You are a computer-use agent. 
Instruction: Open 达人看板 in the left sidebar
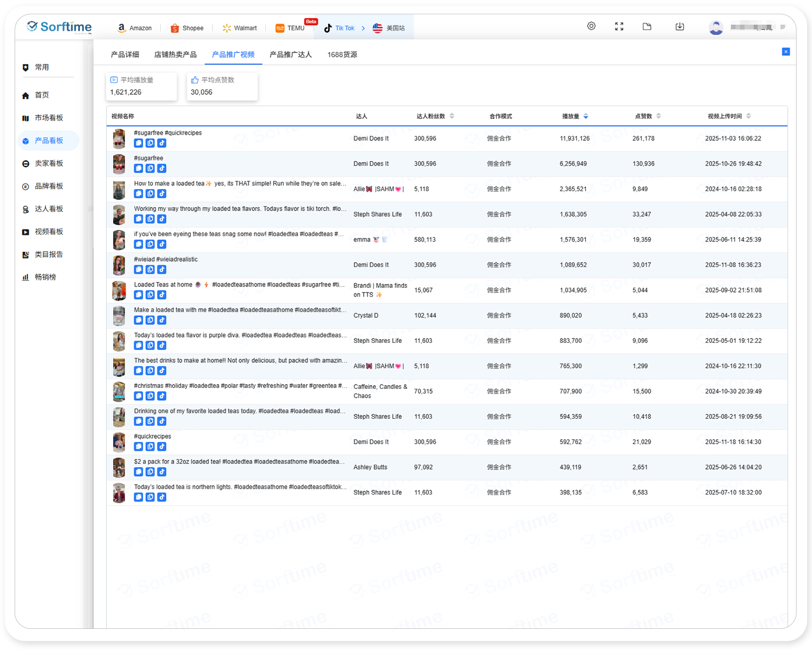[x=49, y=209]
